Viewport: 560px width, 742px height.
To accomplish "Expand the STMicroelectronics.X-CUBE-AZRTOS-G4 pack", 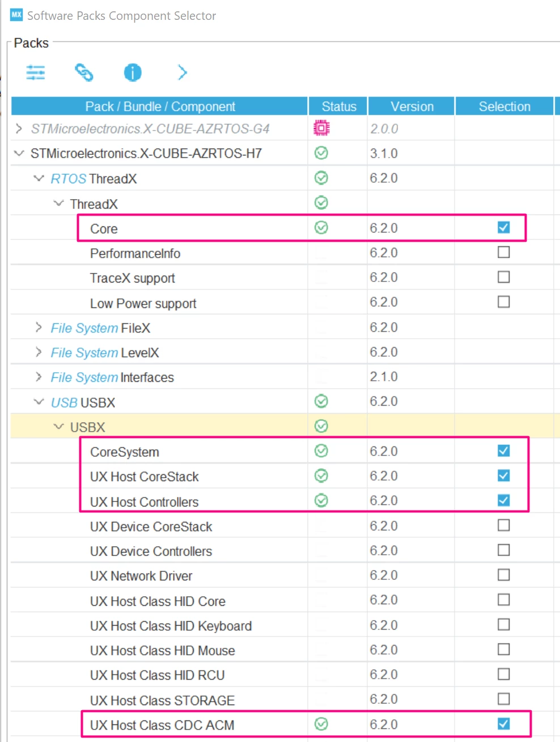I will click(x=19, y=129).
